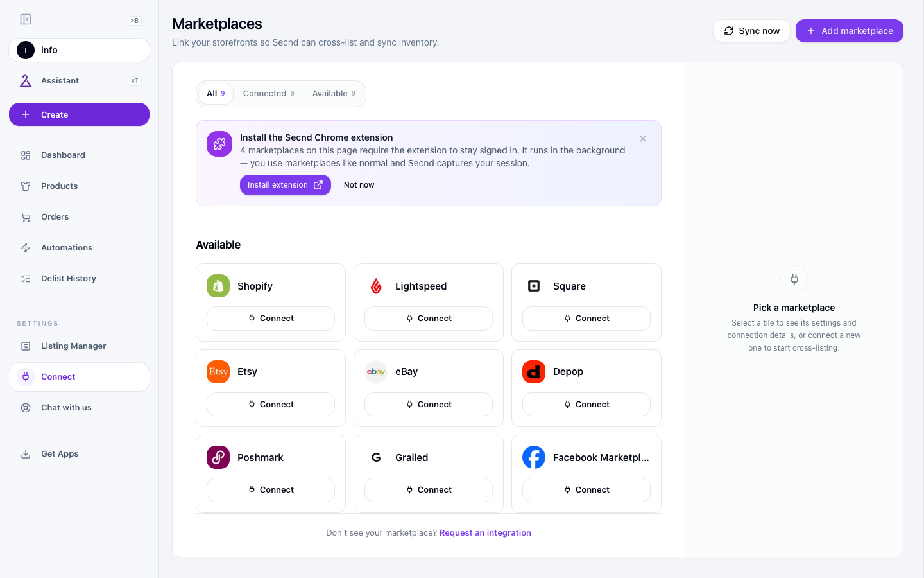Connect the Depop marketplace

click(586, 405)
